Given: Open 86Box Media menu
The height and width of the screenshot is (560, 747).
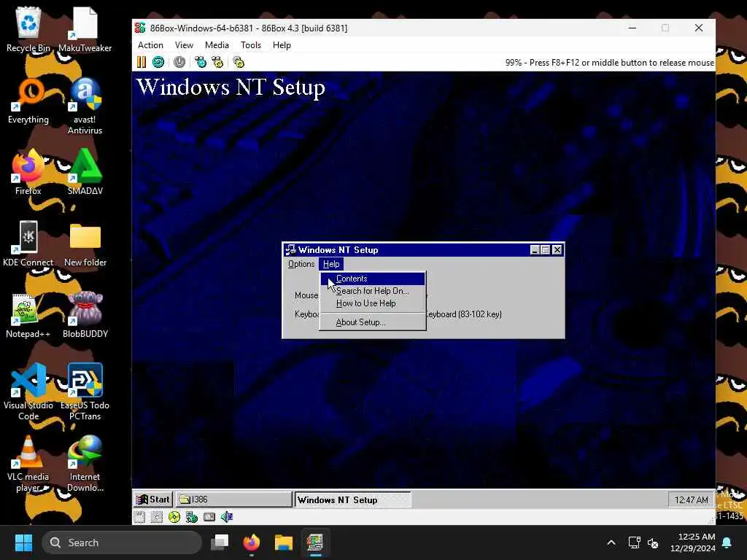Looking at the screenshot, I should click(217, 45).
